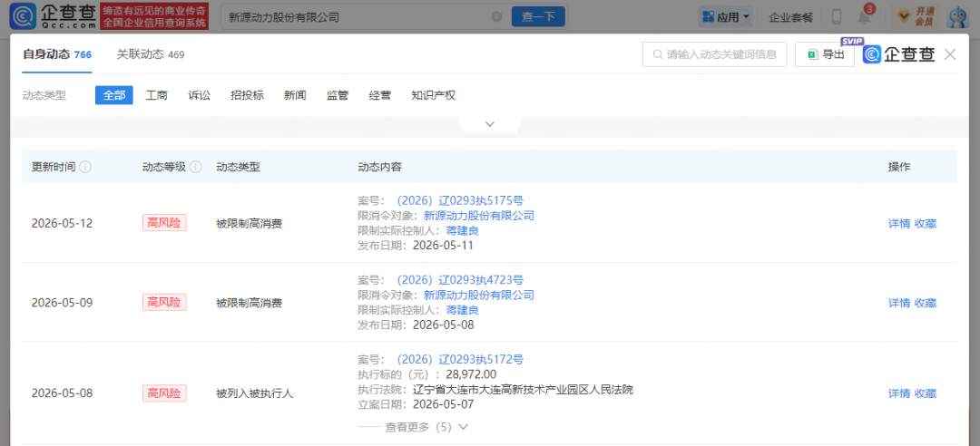Open 详情 for the 2026-05-09 entry
The image size is (980, 446).
[x=898, y=303]
